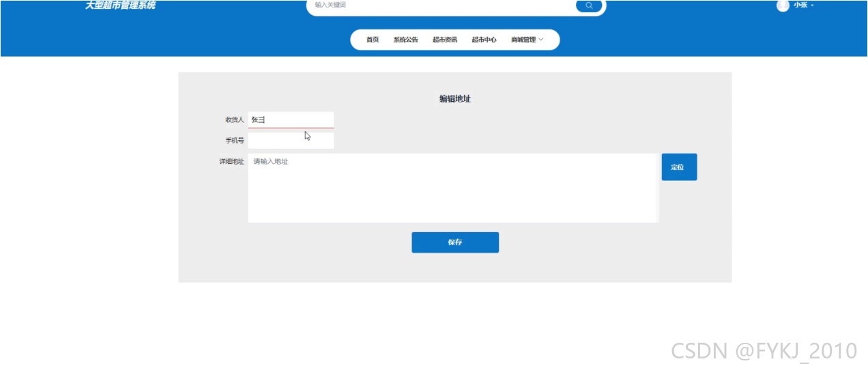Click the 大型超市管理系统 site title

point(120,5)
